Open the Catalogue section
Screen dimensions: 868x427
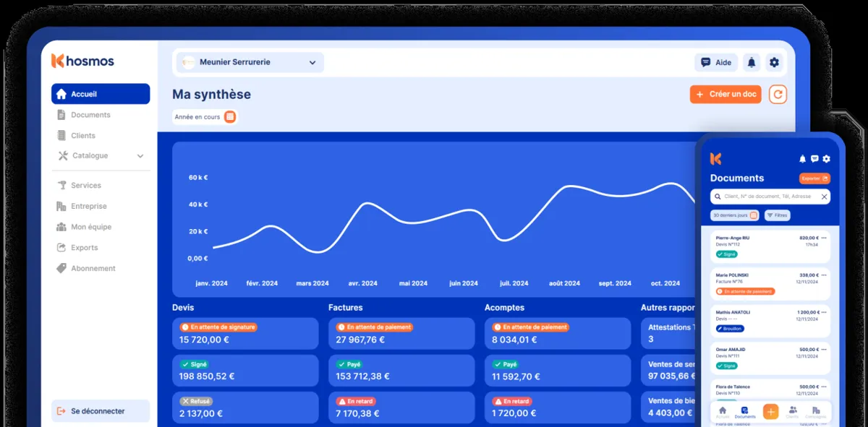[x=90, y=156]
